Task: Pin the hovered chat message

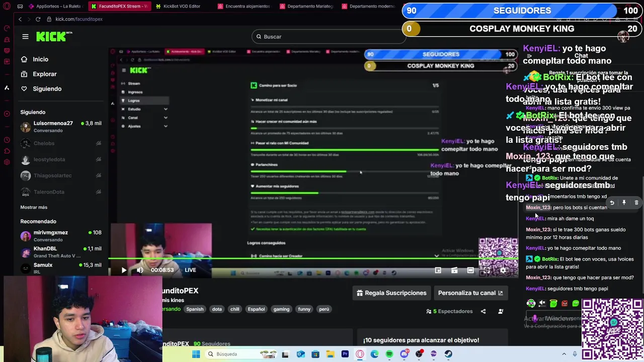Action: point(624,203)
